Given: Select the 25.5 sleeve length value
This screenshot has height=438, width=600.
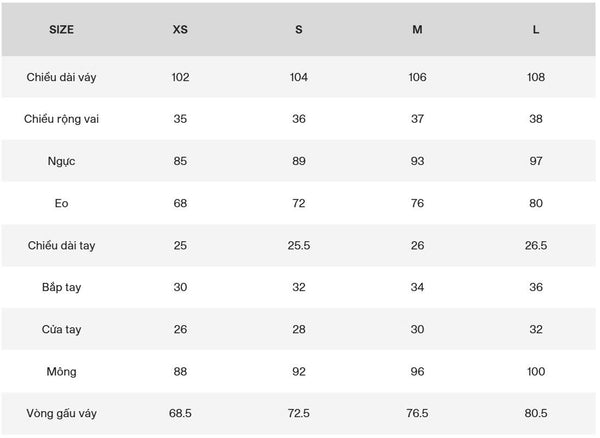Looking at the screenshot, I should [299, 245].
